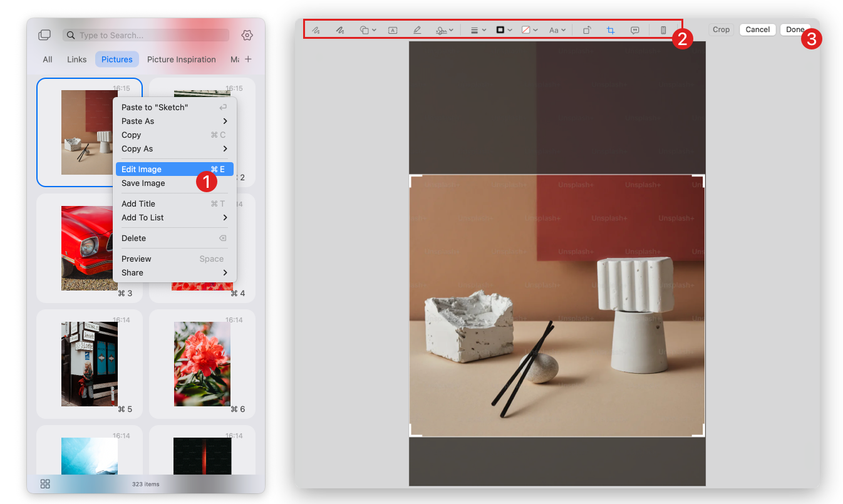Image resolution: width=843 pixels, height=504 pixels.
Task: Select the dark picture with red streak
Action: (x=202, y=456)
